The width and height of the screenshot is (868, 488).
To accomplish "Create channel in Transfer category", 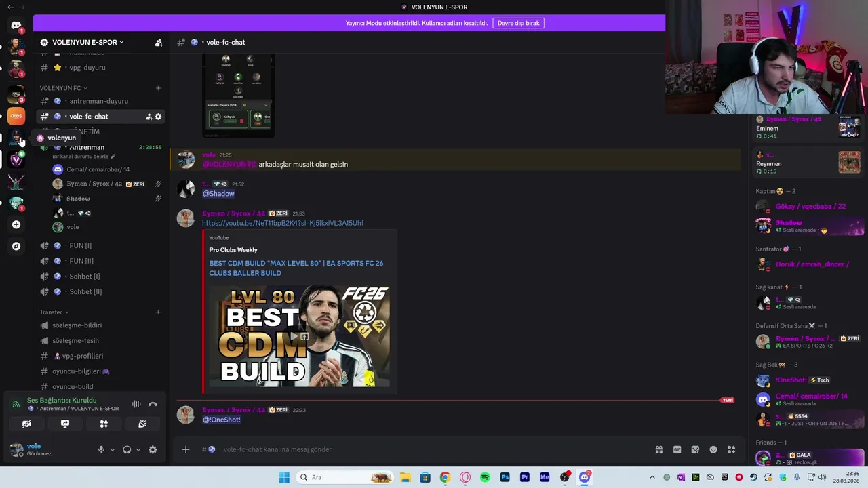I will pyautogui.click(x=158, y=312).
